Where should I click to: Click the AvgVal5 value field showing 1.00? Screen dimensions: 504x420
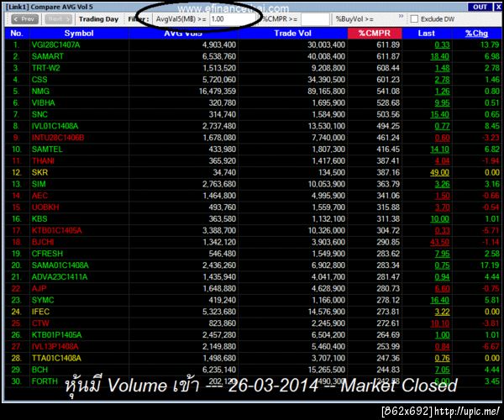tap(233, 19)
